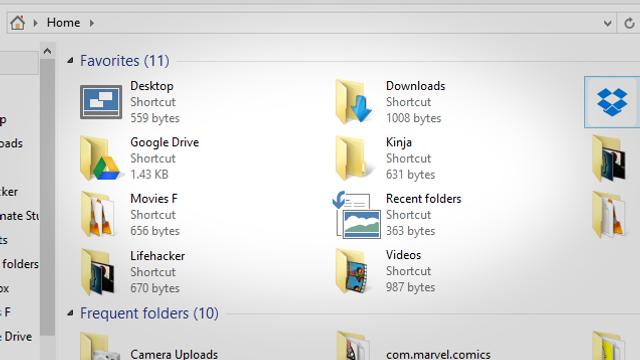Select the Dropbox shortcut icon
The image size is (640, 360).
(612, 102)
